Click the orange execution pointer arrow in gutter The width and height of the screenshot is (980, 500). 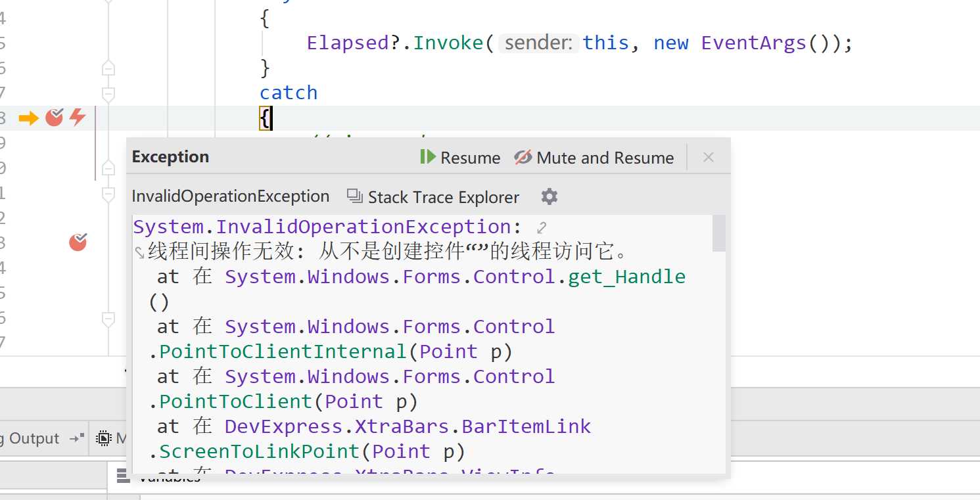coord(28,118)
